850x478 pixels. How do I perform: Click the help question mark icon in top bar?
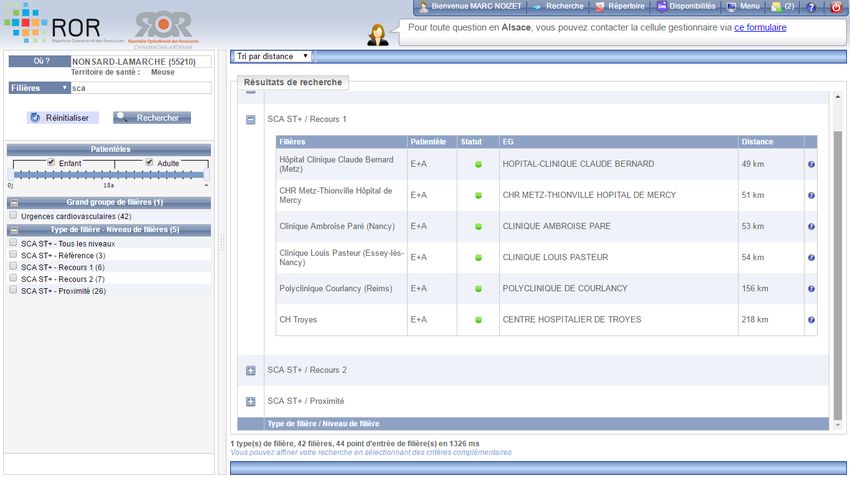(811, 7)
